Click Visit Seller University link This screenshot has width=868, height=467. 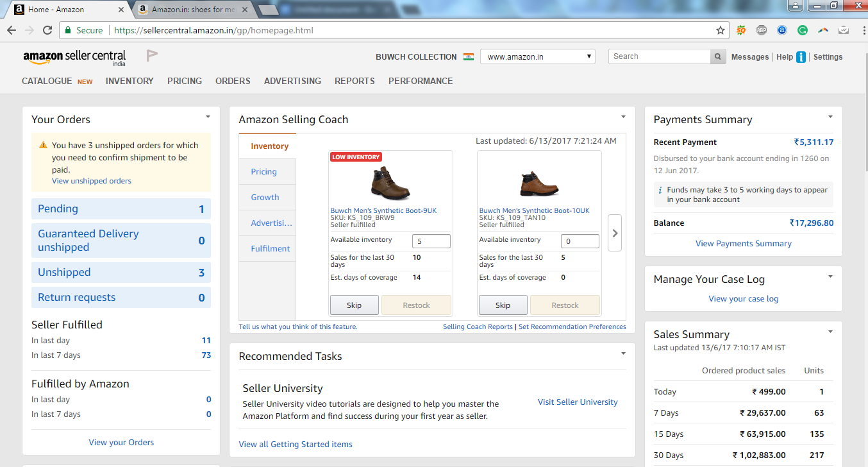coord(578,402)
